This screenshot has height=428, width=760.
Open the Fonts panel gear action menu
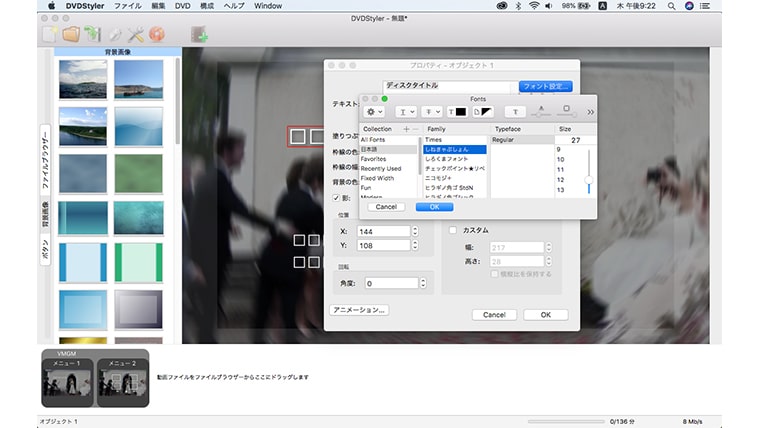point(374,112)
